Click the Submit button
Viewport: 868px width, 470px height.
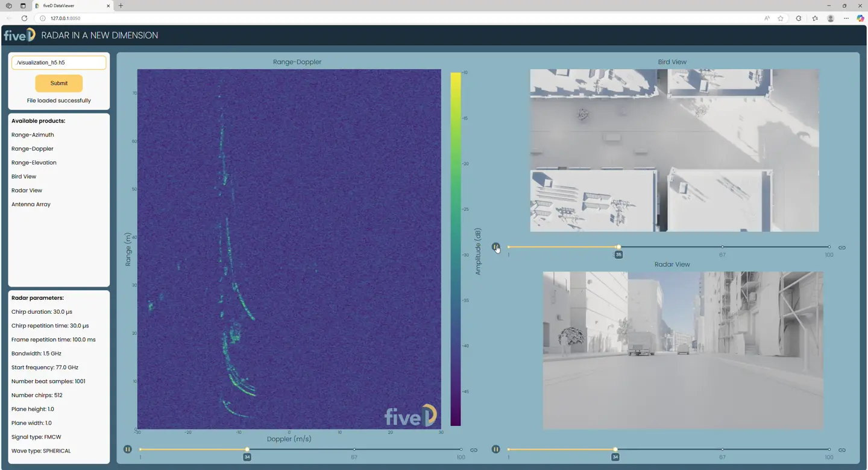pos(59,83)
